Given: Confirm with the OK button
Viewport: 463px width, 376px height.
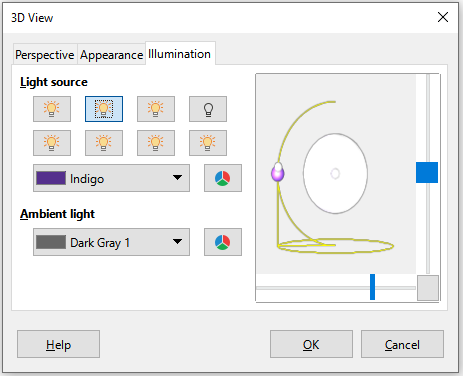Looking at the screenshot, I should [x=311, y=344].
